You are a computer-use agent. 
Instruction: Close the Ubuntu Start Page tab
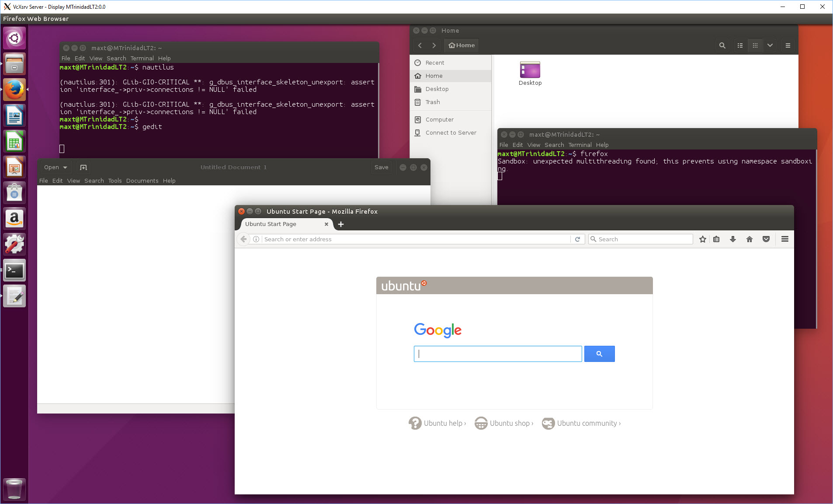click(x=326, y=224)
